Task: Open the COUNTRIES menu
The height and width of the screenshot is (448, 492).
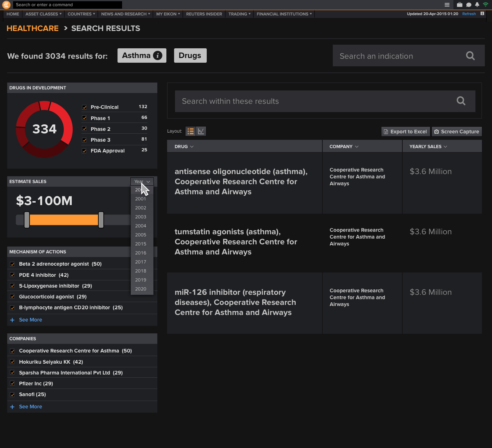Action: 81,14
